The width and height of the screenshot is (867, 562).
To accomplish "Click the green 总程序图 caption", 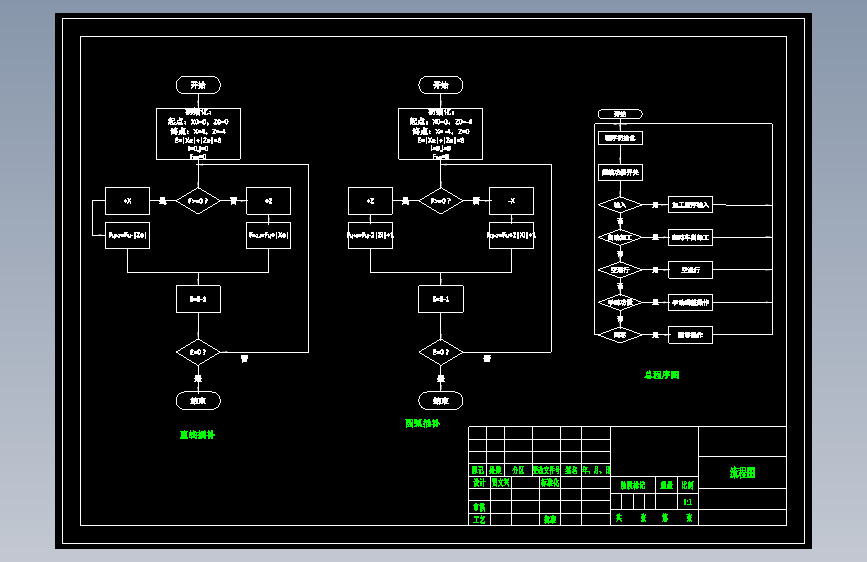I will click(662, 375).
